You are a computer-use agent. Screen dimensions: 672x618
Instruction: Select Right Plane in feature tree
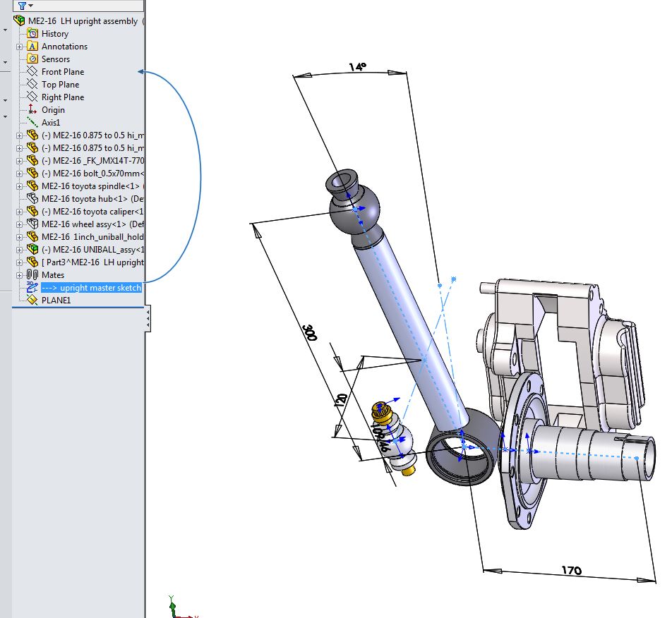62,97
